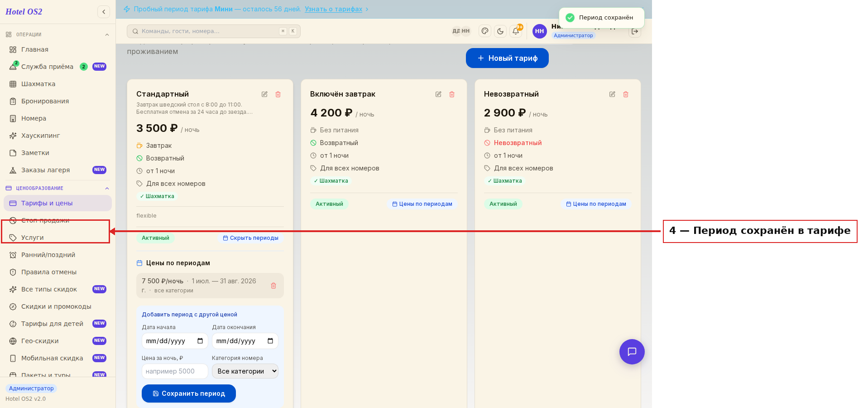868x408 pixels.
Task: Click the logout icon in header
Action: point(635,31)
